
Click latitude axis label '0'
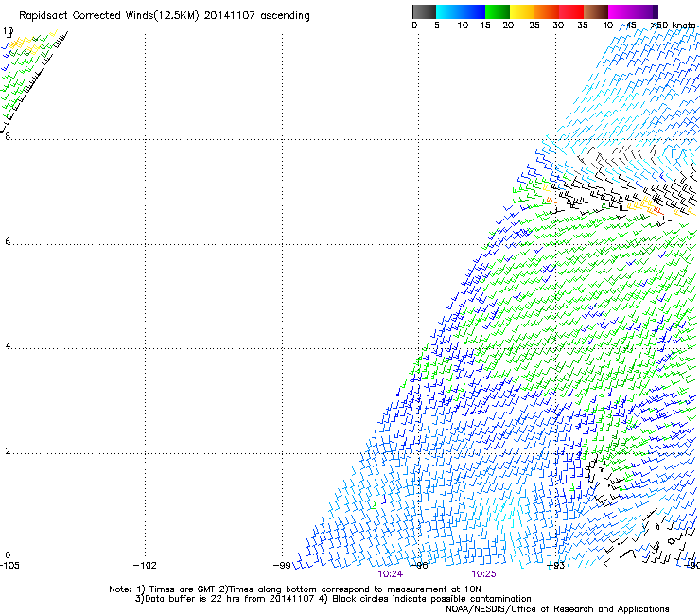8,555
